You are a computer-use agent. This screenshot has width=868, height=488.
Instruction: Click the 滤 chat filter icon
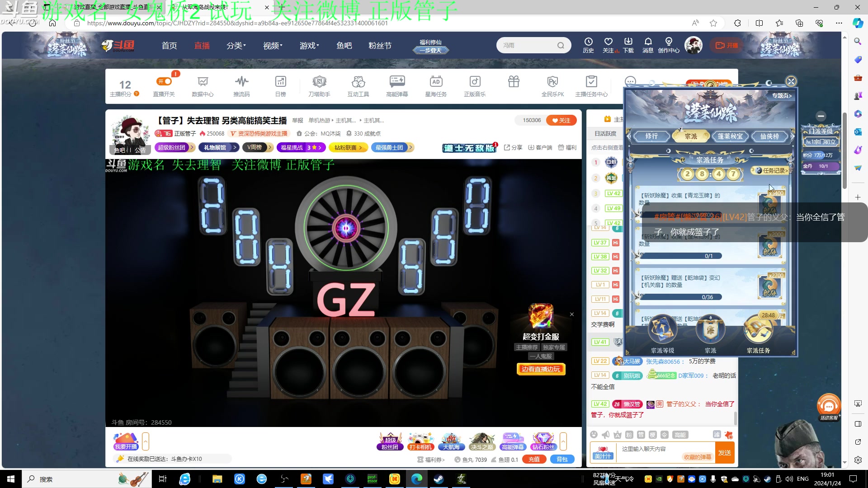click(717, 434)
